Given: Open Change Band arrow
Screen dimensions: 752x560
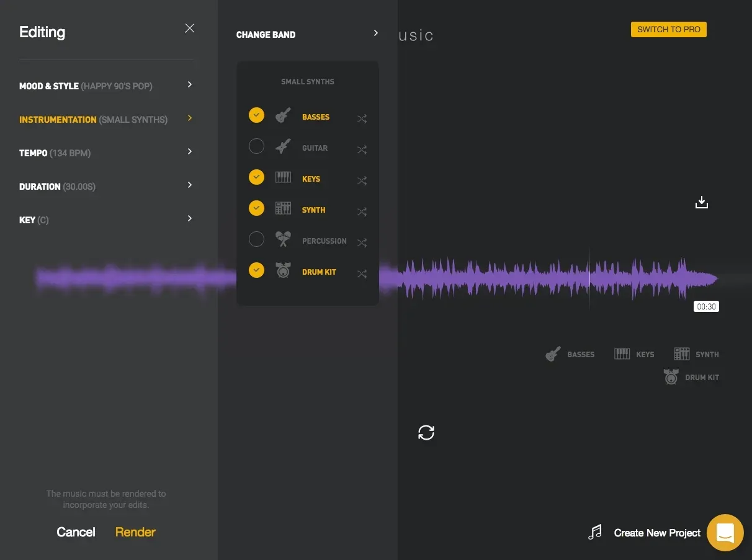Looking at the screenshot, I should 375,33.
